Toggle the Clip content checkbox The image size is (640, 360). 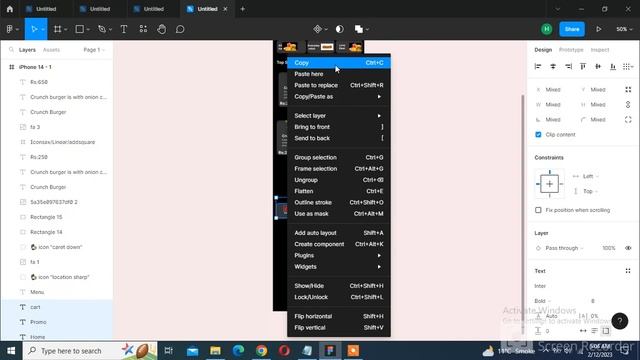pyautogui.click(x=538, y=135)
